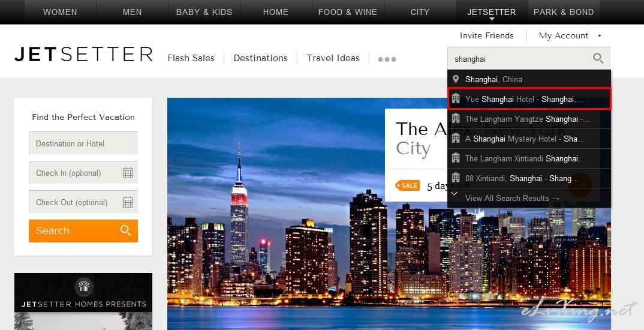Click hotel icon beside Yue Shanghai Hotel
Viewport: 644px width, 330px height.
456,98
